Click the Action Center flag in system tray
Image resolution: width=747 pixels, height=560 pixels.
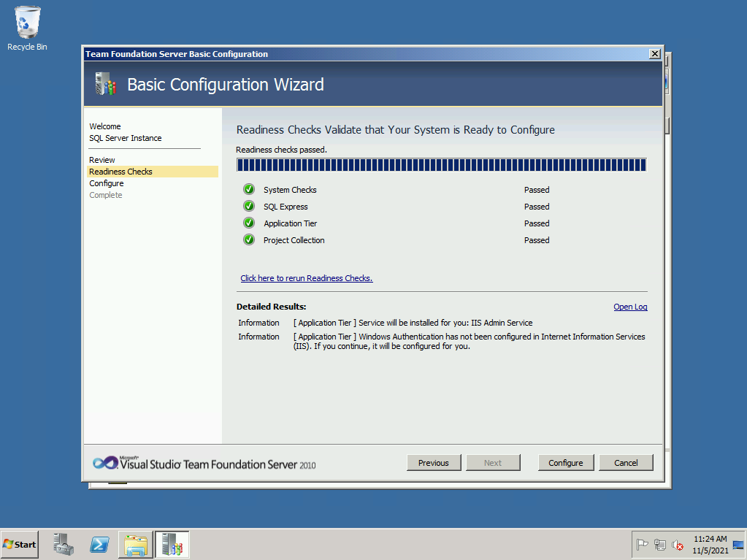click(x=643, y=545)
